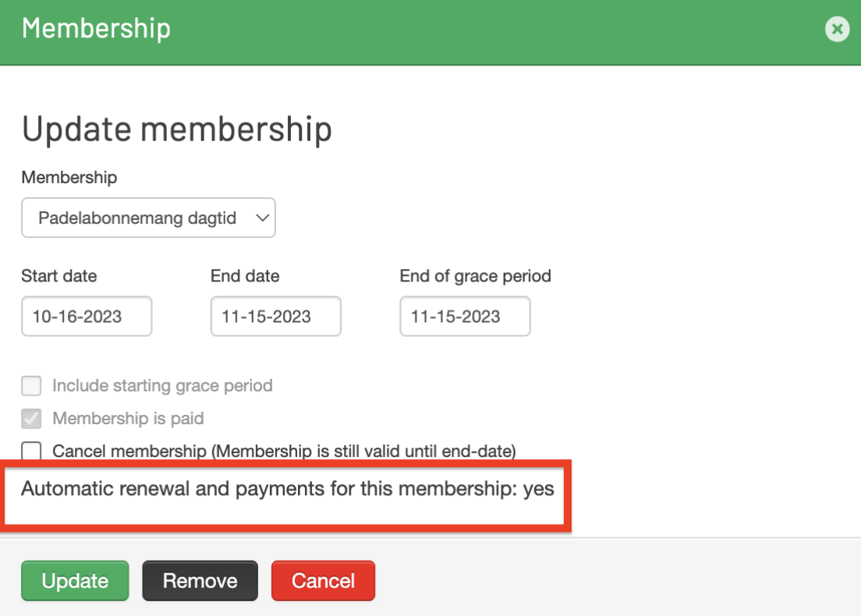The height and width of the screenshot is (616, 861).
Task: Click the grace period date "11-15-2023"
Action: pos(464,316)
